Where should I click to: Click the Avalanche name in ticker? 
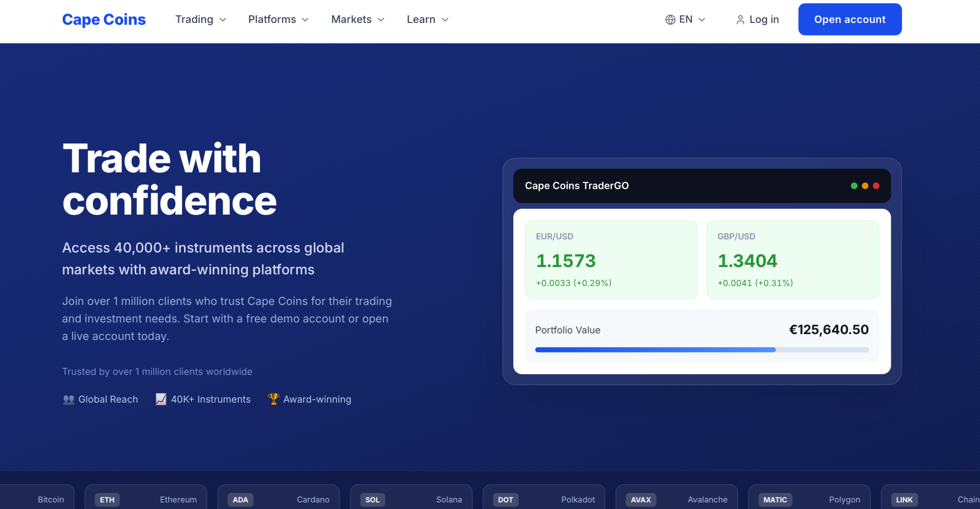[707, 500]
